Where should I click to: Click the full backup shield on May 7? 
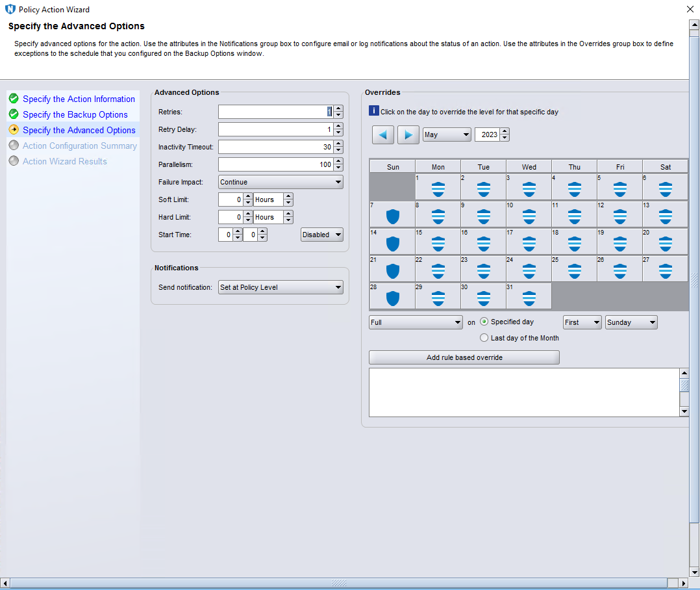392,217
